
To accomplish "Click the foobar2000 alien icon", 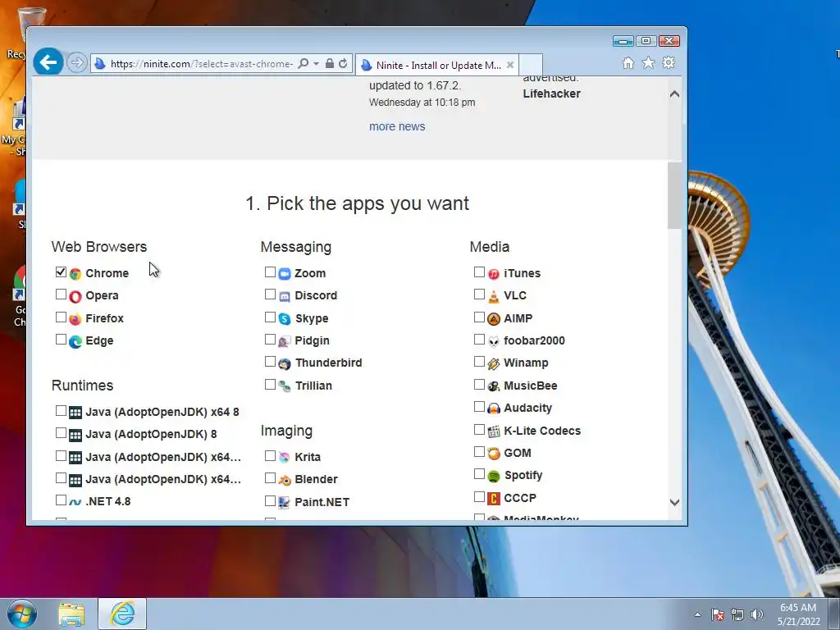I will pyautogui.click(x=493, y=341).
